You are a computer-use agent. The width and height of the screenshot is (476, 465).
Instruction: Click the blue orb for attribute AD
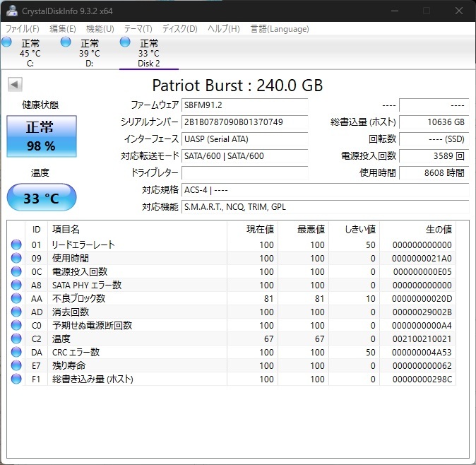point(16,312)
